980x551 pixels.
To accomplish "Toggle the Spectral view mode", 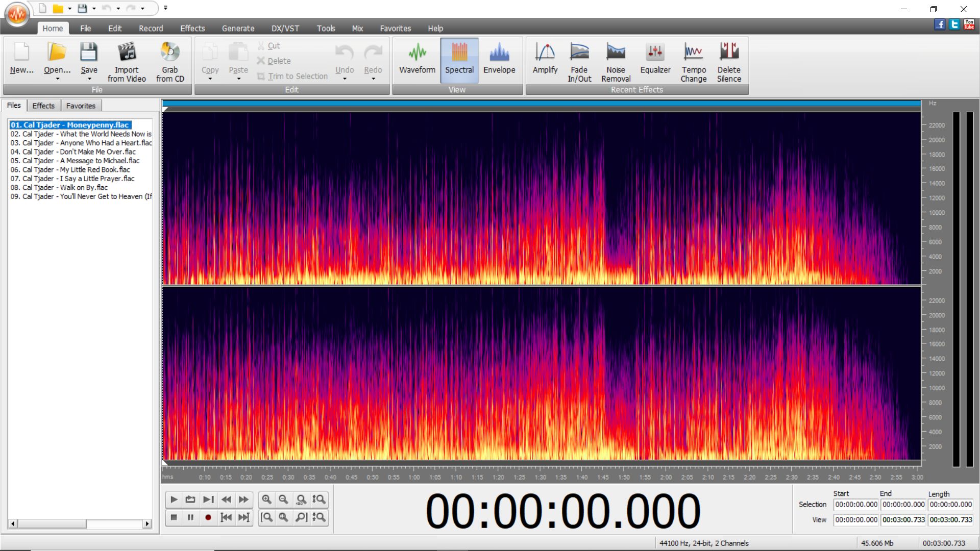I will 459,60.
